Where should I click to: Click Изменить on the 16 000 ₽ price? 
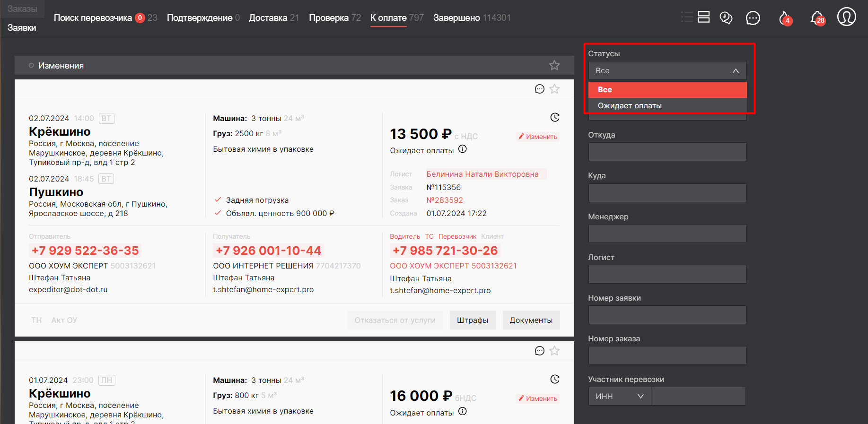538,398
